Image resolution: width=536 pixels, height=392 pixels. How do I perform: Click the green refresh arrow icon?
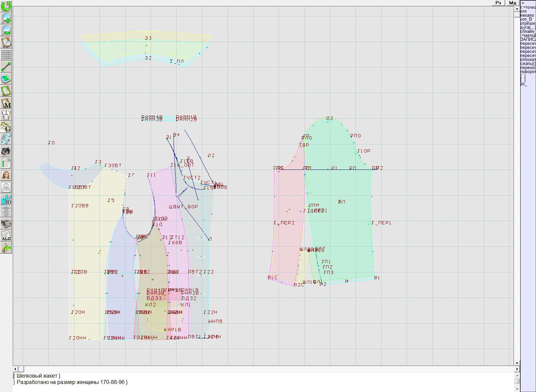click(x=6, y=6)
